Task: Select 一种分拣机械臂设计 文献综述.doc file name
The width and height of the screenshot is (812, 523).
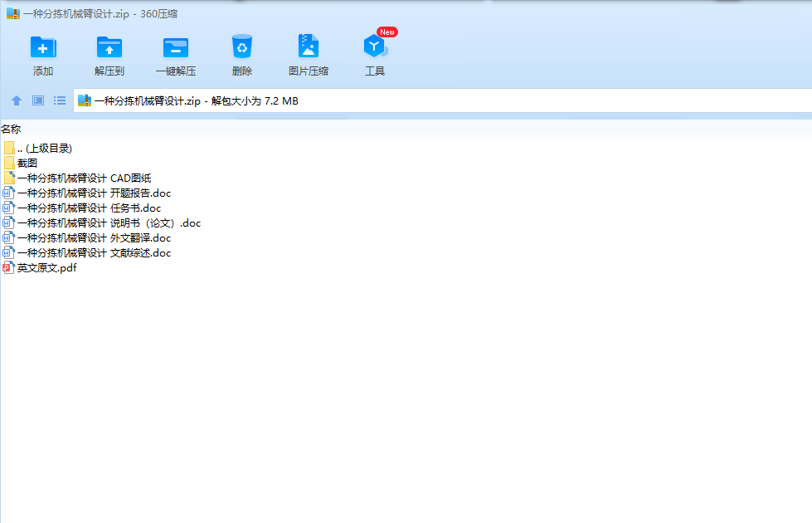Action: click(x=94, y=253)
